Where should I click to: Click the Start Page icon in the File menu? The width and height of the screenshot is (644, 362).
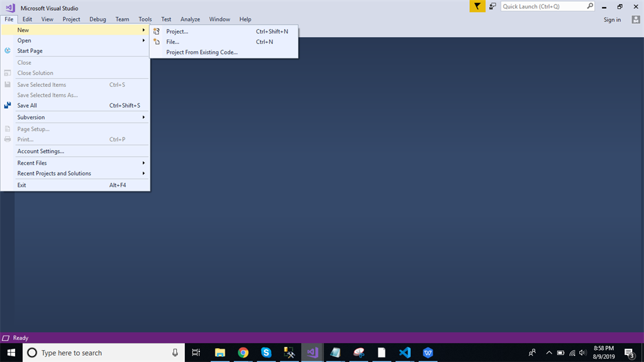click(8, 50)
